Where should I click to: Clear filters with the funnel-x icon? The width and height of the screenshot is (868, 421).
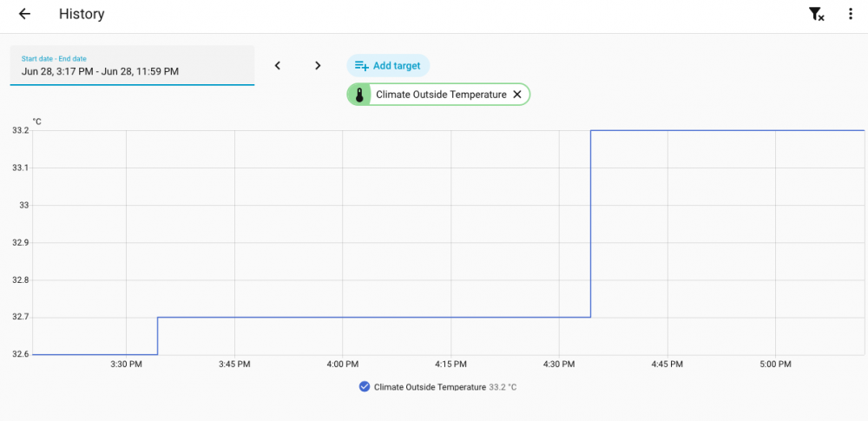(x=817, y=15)
